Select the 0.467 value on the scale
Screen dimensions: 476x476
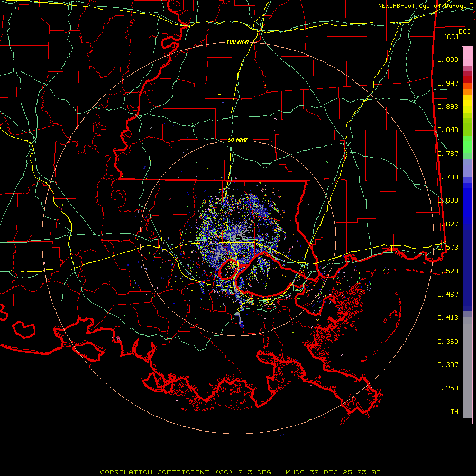(448, 295)
